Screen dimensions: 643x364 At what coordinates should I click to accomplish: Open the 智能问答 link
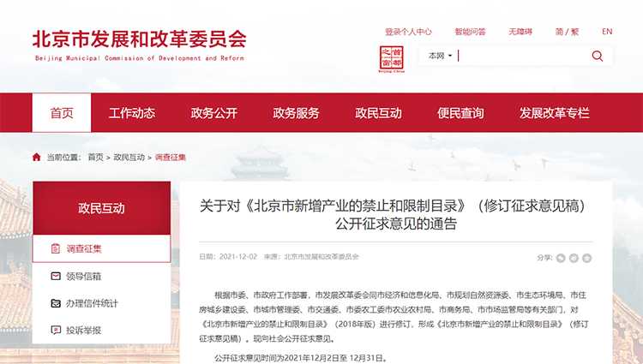coord(470,32)
